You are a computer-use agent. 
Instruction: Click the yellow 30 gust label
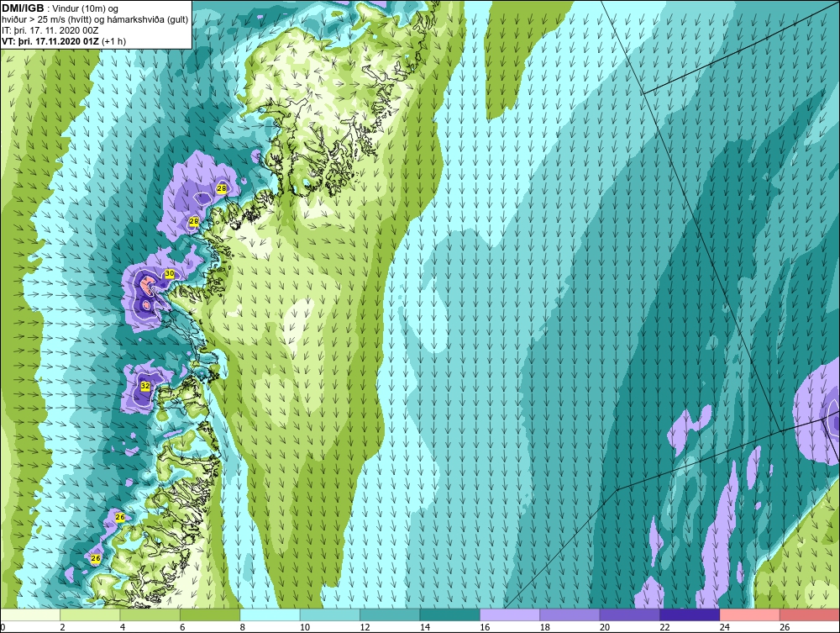point(170,273)
